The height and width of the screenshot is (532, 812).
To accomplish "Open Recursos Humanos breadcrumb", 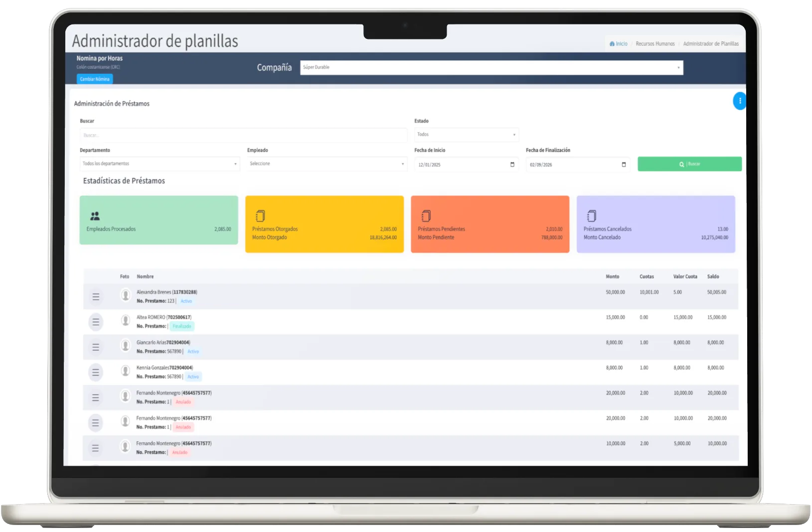I will pyautogui.click(x=655, y=44).
